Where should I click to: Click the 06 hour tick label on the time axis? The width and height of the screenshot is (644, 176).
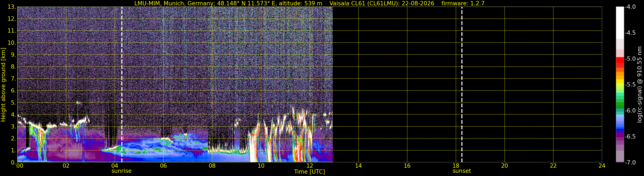(163, 166)
